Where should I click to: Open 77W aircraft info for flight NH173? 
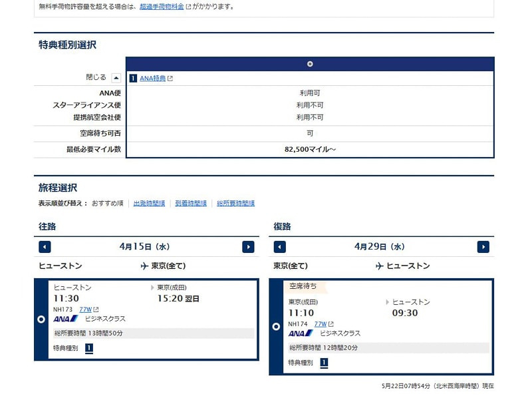[x=86, y=309]
